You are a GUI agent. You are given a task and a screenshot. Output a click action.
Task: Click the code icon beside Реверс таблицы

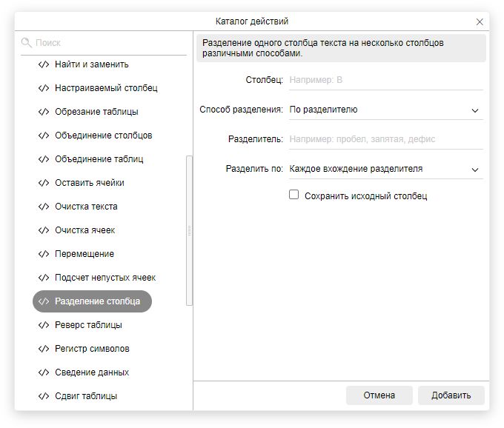coord(44,325)
